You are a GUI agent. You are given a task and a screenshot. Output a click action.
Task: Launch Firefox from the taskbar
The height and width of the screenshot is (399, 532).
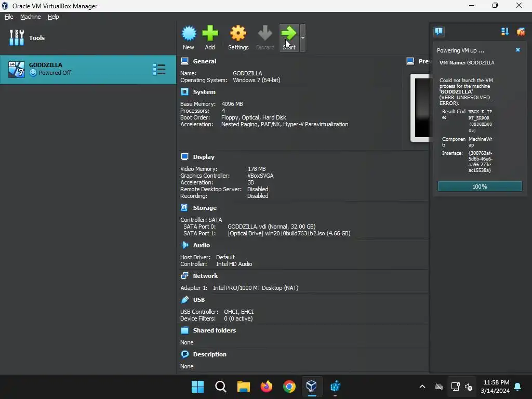tap(267, 387)
